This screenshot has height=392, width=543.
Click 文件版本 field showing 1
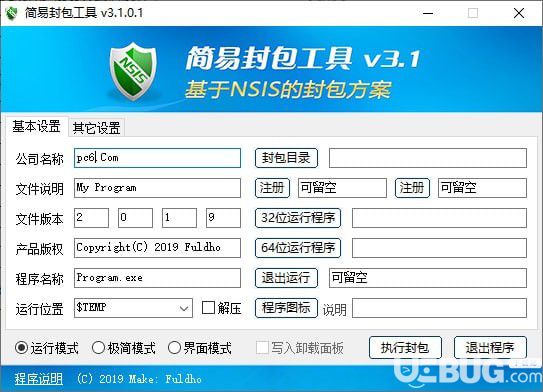click(179, 218)
